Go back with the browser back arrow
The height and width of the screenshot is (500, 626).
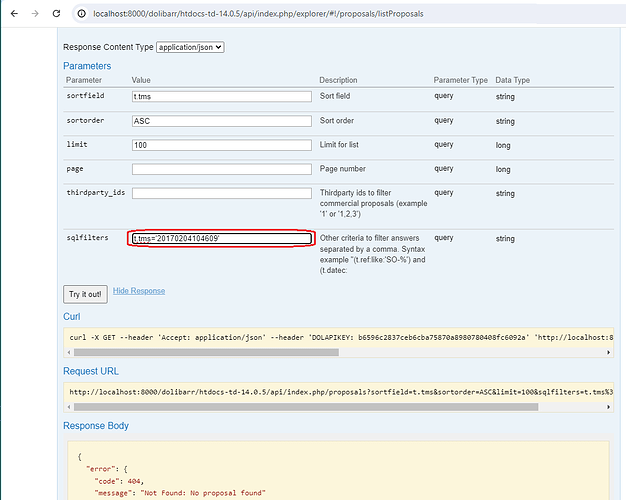14,14
